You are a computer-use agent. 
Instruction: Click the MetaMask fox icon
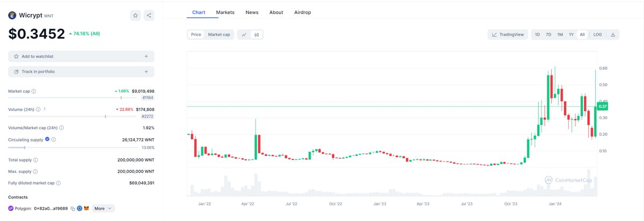click(x=86, y=208)
